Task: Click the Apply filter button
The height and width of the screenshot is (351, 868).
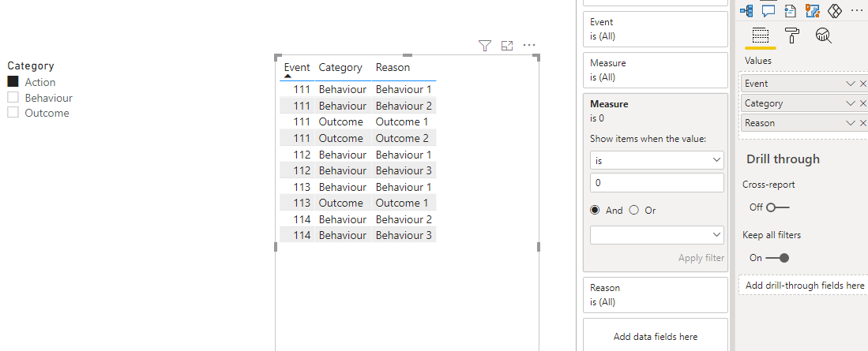Action: pos(701,258)
